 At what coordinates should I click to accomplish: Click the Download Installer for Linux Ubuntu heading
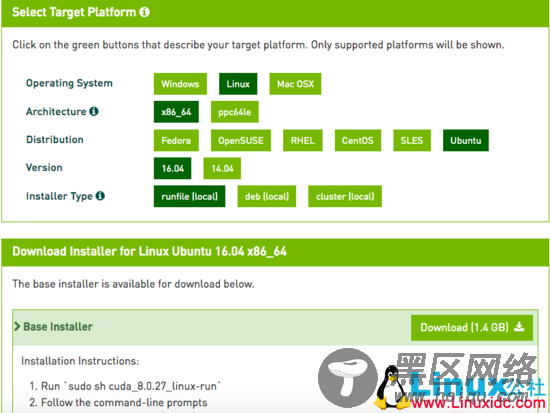click(x=149, y=251)
